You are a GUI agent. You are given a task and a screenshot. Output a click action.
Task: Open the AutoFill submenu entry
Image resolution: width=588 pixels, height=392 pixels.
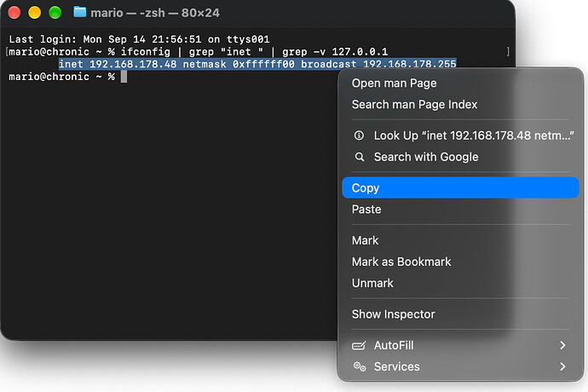coord(460,345)
